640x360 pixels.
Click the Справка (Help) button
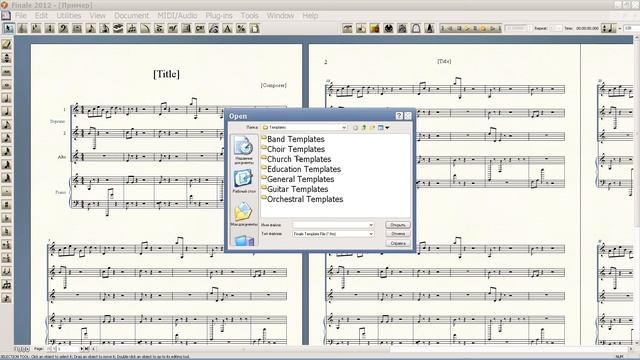pos(398,243)
